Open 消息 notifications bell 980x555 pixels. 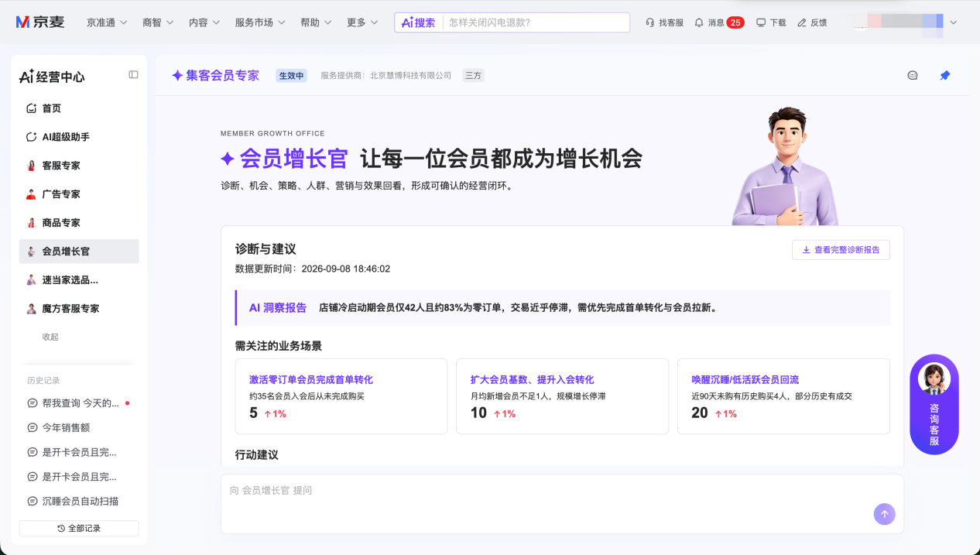[x=699, y=22]
